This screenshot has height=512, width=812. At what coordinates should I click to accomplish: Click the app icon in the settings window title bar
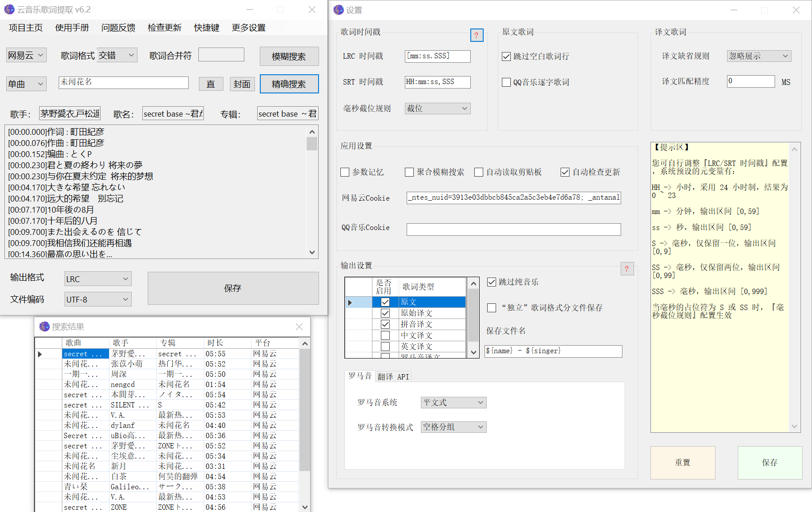coord(339,10)
